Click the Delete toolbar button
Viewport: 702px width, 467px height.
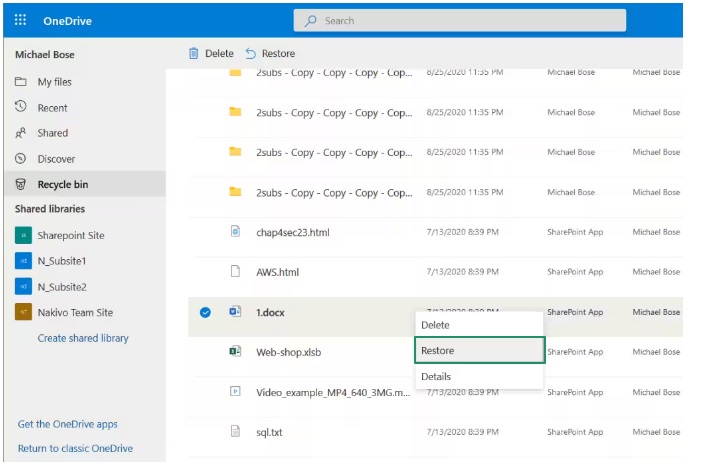pos(211,53)
